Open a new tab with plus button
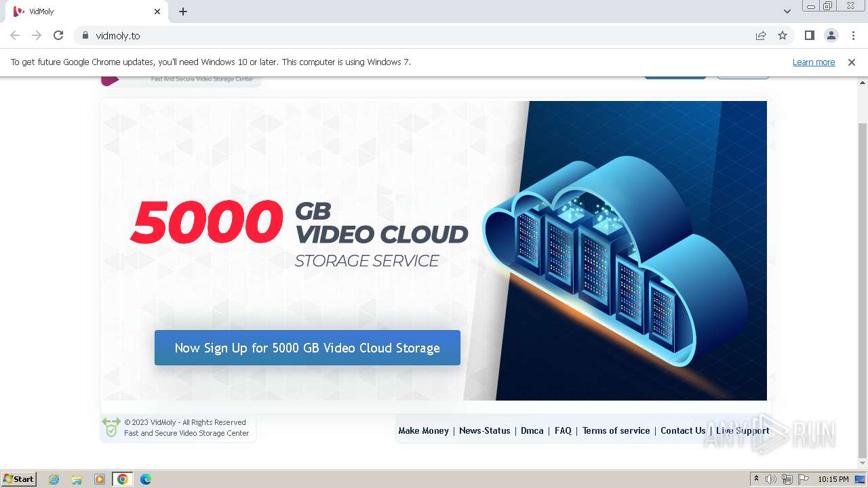The height and width of the screenshot is (488, 868). click(x=183, y=12)
